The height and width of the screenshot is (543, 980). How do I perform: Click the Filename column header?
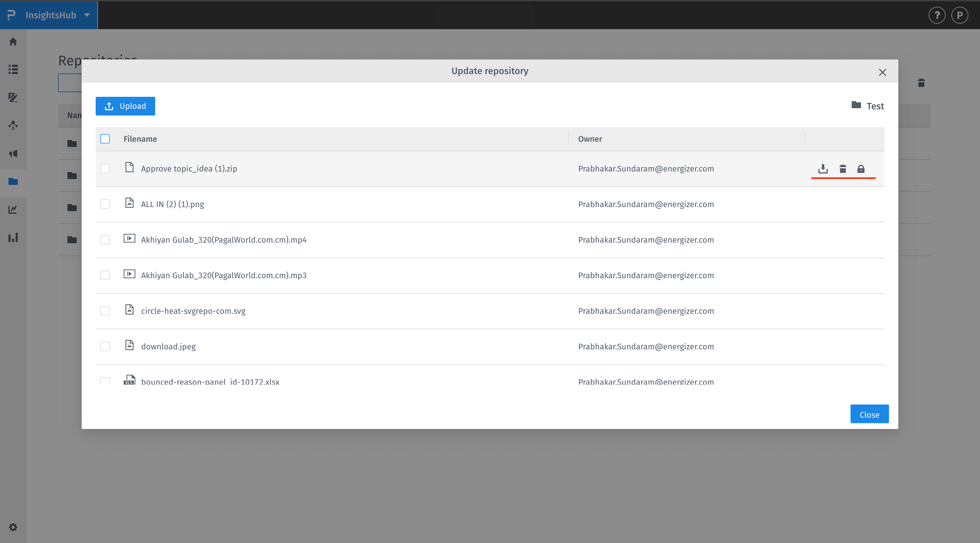point(140,139)
